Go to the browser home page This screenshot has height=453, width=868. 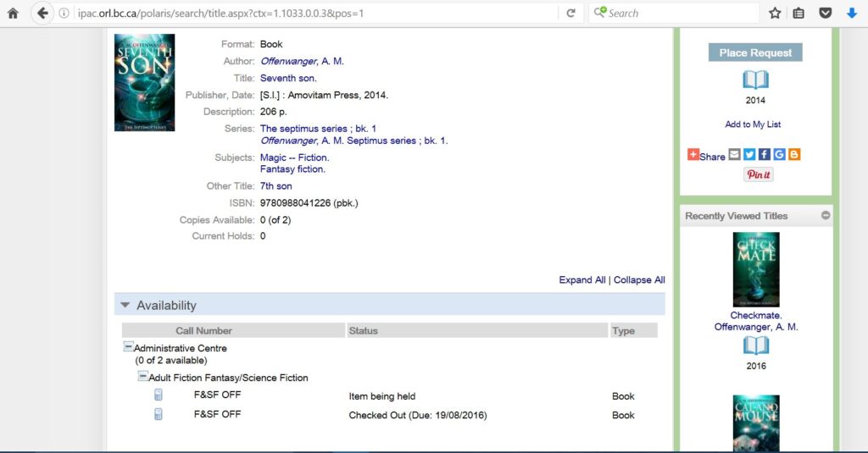point(13,13)
